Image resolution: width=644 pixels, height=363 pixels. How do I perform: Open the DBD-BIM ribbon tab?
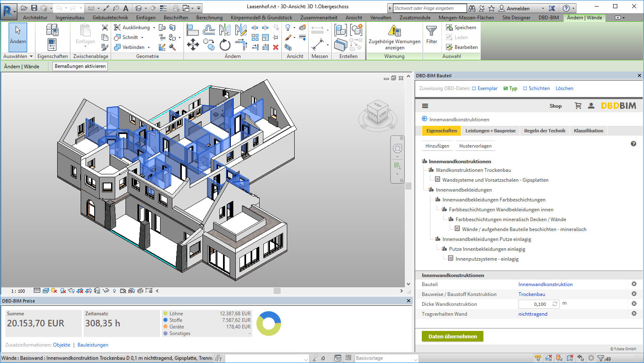(549, 18)
